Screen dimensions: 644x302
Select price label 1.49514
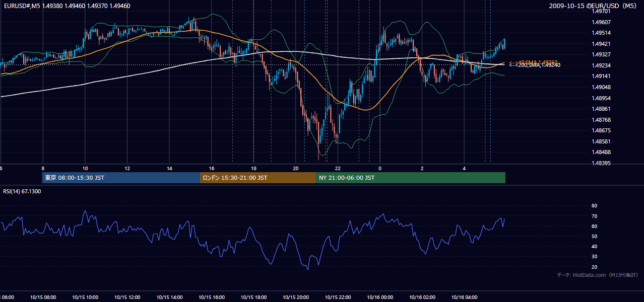click(x=601, y=33)
